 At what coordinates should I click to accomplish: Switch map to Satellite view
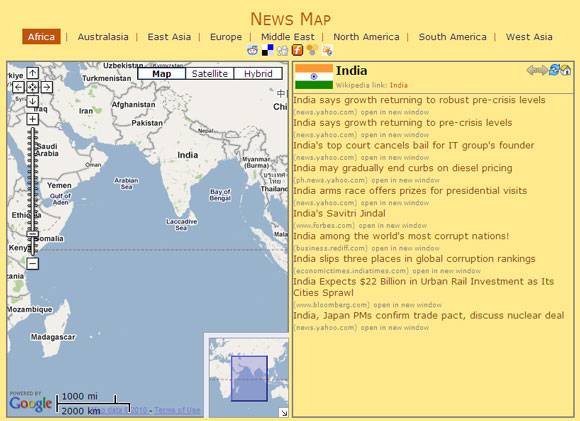point(210,74)
